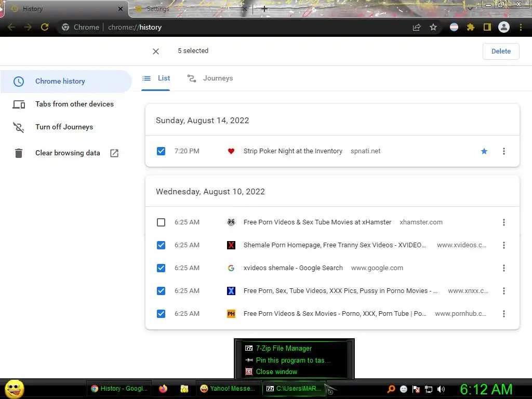Open Tabs from other devices
532x399 pixels.
coord(66,104)
